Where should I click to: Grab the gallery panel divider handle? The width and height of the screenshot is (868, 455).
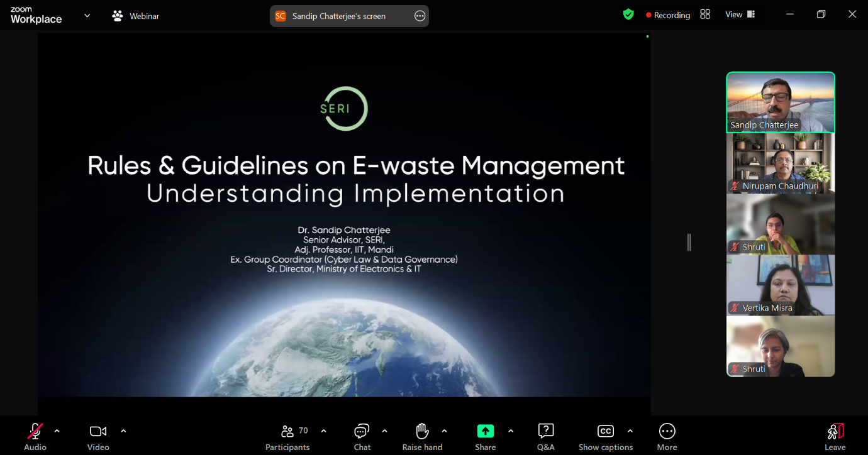(x=689, y=242)
